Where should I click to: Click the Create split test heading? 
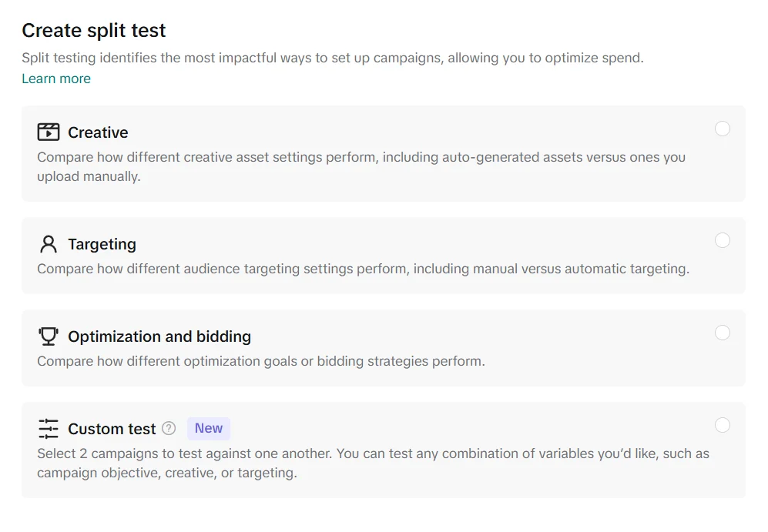coord(94,30)
